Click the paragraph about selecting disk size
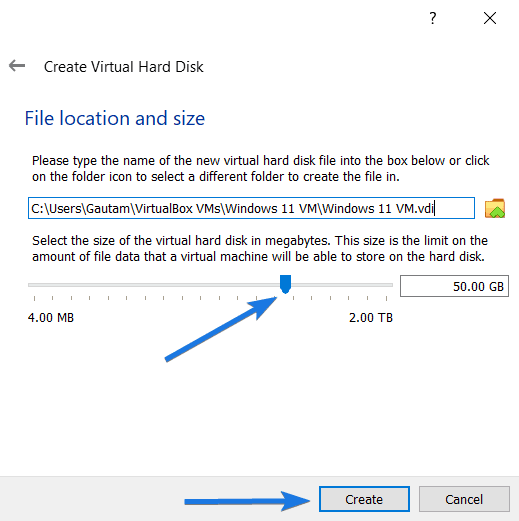Screen dimensions: 519x521 coord(260,249)
